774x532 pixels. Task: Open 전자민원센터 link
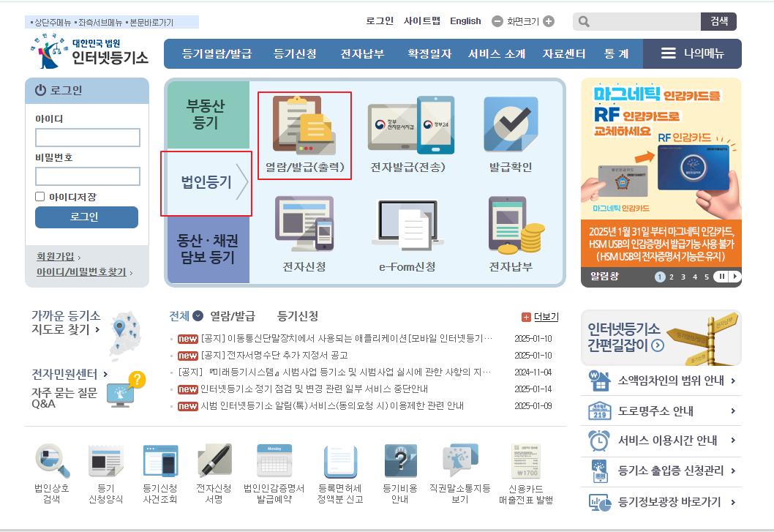pos(69,374)
